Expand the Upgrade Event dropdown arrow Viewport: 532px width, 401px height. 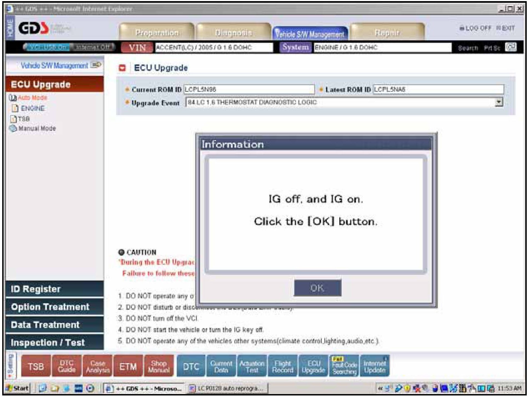499,102
